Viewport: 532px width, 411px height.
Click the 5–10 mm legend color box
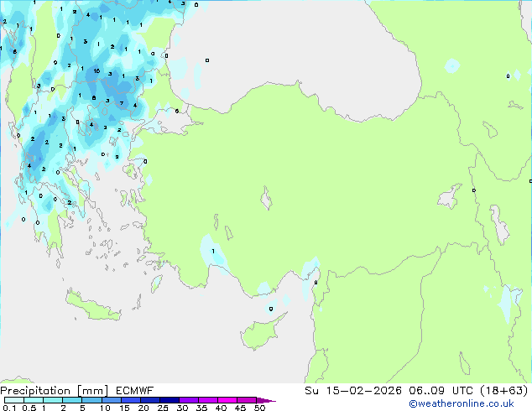tap(91, 400)
